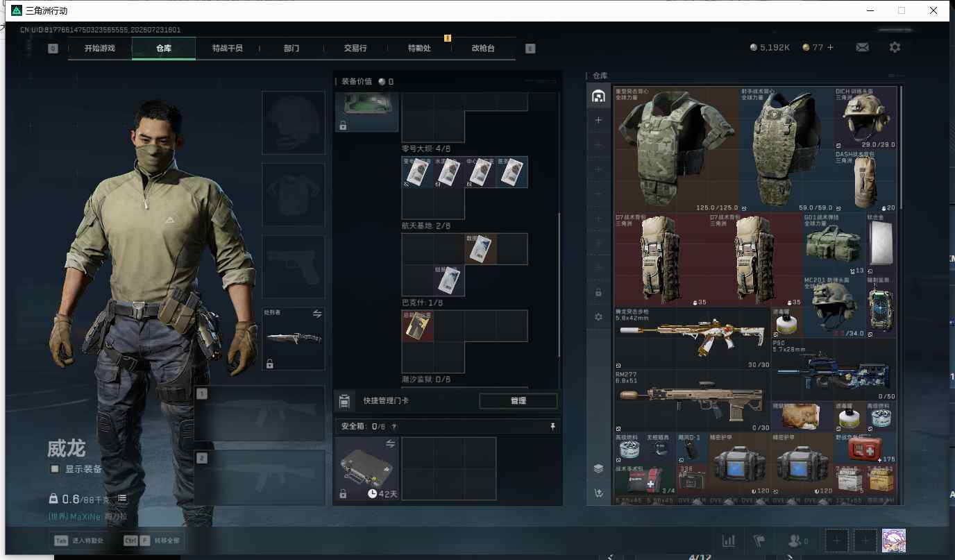Go to the 交易行 tab
The height and width of the screenshot is (560, 955).
[355, 49]
